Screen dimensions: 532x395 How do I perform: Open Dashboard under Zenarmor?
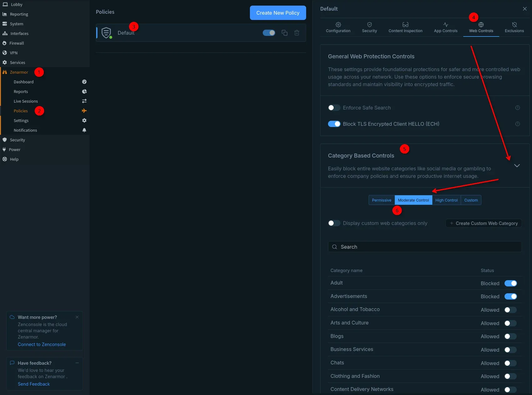pyautogui.click(x=23, y=82)
